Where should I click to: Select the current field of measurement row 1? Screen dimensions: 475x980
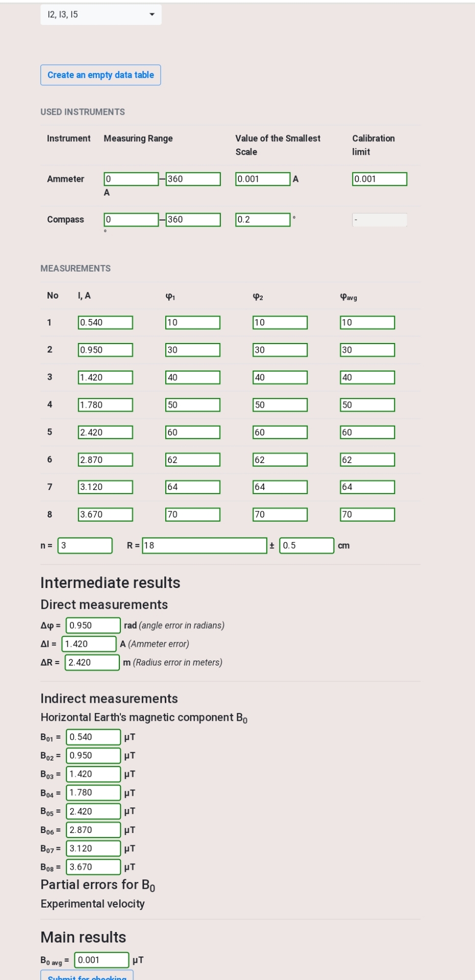tap(105, 322)
